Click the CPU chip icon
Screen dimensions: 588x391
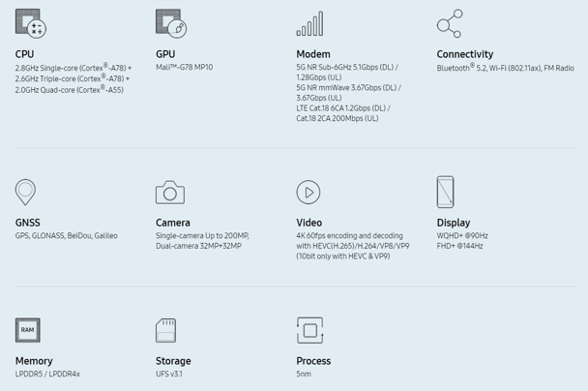click(x=30, y=23)
